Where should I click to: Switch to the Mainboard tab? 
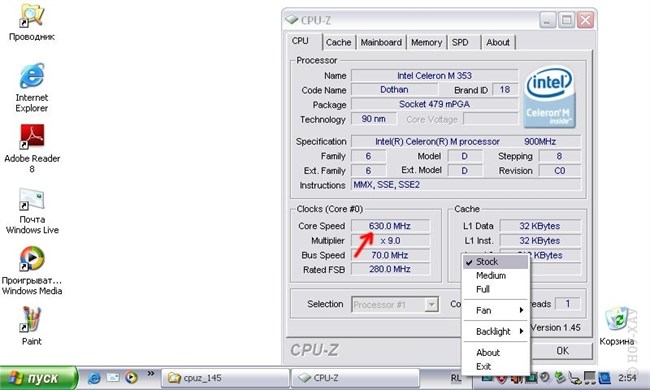coord(381,42)
